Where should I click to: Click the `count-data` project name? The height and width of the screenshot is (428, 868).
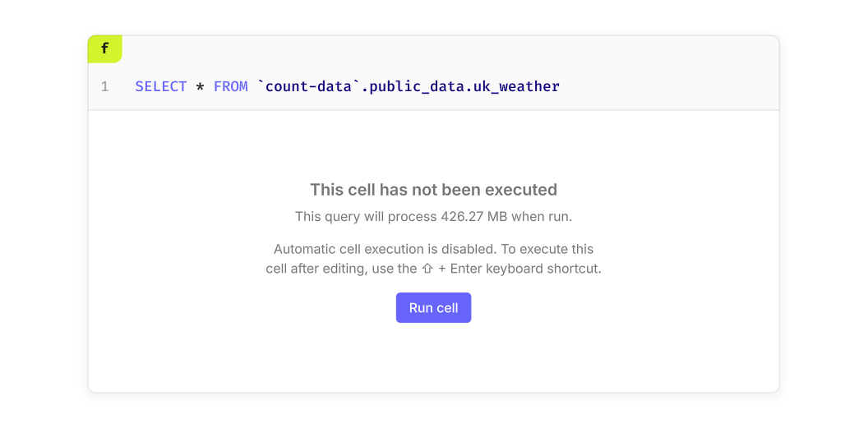coord(309,86)
